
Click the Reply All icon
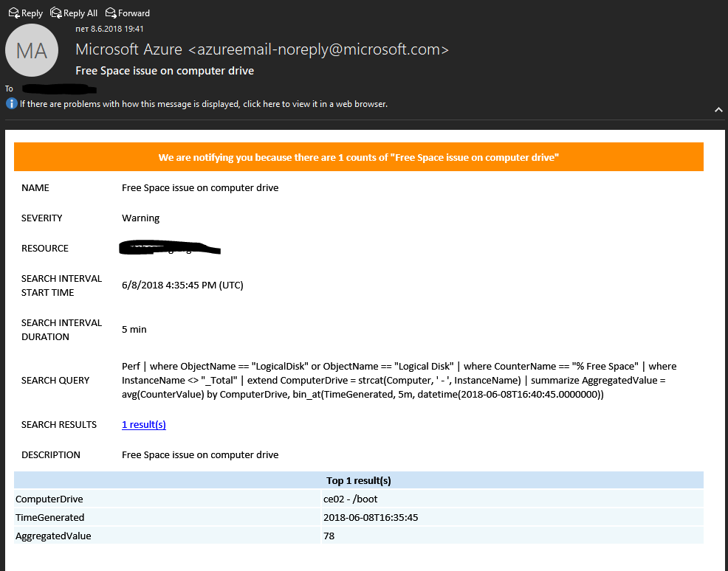coord(56,13)
